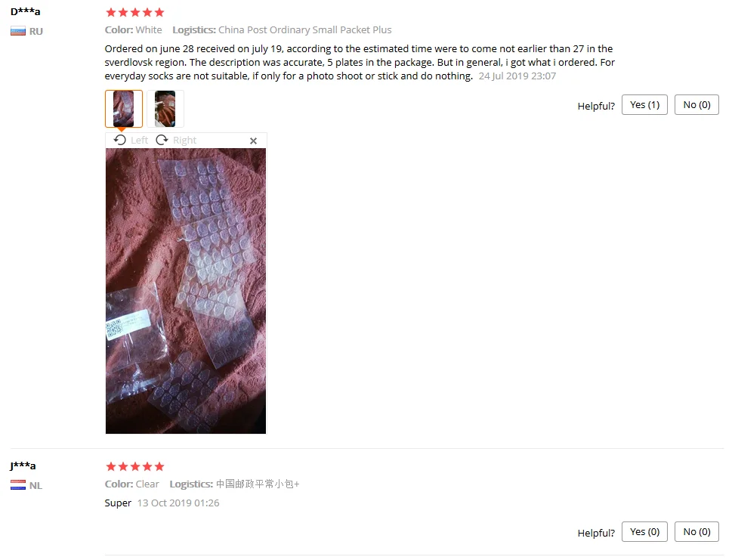Vote No (0) on J***a's Super review
The image size is (732, 560).
[696, 532]
